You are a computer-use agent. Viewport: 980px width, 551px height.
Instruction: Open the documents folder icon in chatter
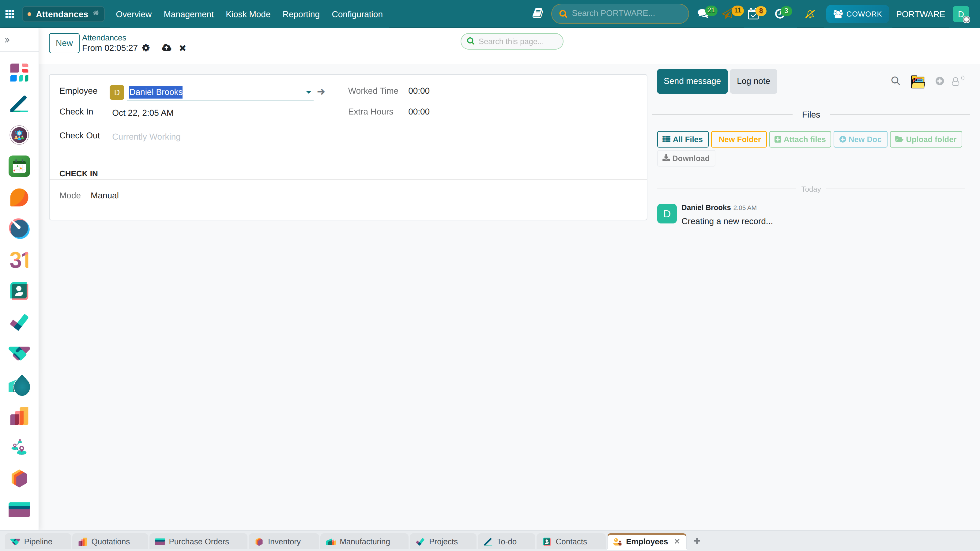(918, 81)
